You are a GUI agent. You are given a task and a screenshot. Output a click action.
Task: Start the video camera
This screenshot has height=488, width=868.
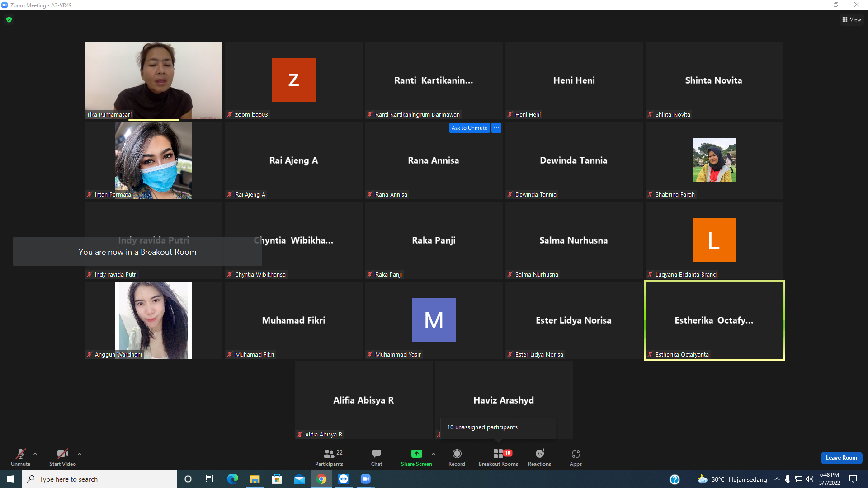[62, 457]
